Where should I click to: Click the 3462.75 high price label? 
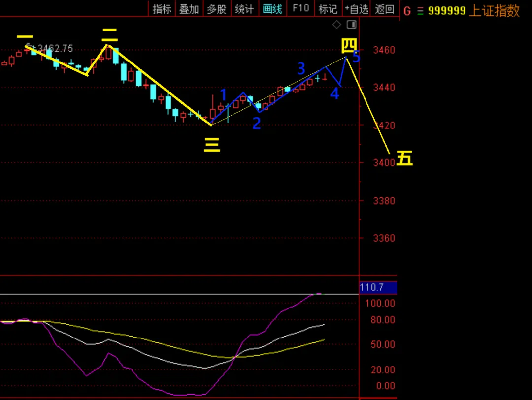[55, 49]
